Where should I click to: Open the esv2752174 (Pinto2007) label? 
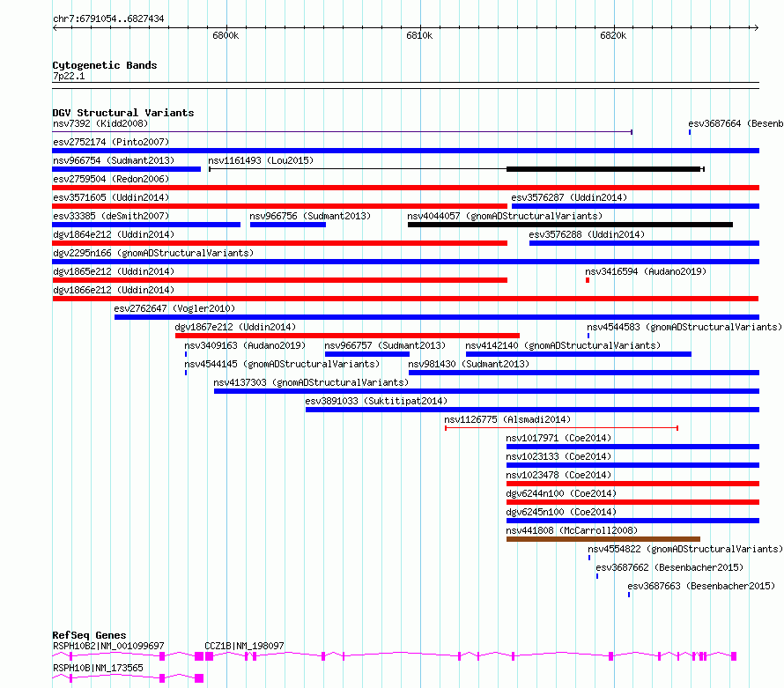click(x=111, y=142)
